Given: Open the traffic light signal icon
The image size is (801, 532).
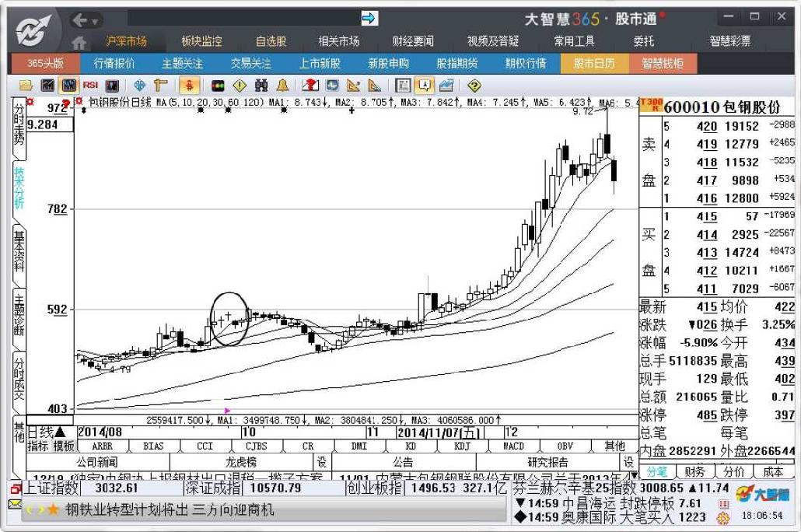Looking at the screenshot, I should [x=218, y=86].
